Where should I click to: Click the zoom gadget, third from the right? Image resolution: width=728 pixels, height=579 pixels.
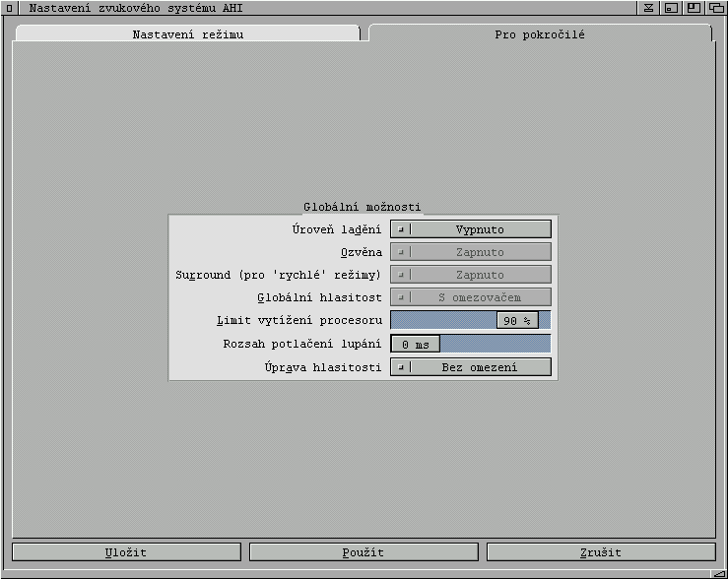pyautogui.click(x=694, y=8)
